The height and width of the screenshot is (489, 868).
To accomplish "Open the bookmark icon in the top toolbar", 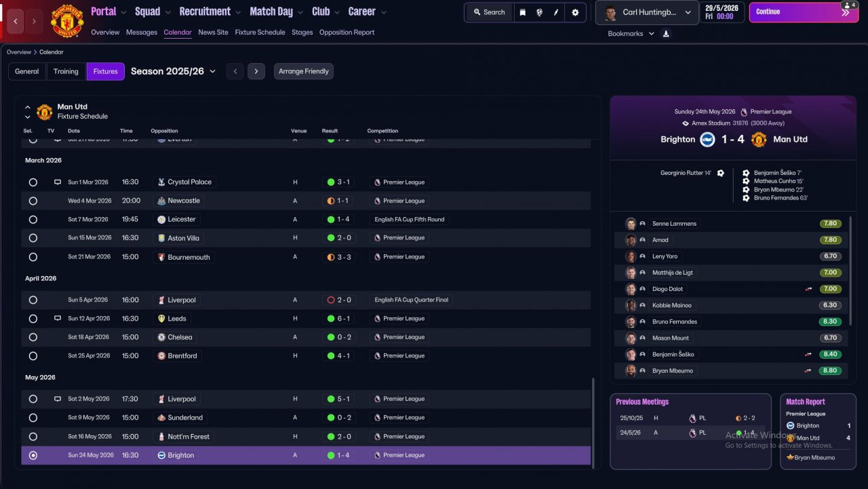I will point(522,12).
